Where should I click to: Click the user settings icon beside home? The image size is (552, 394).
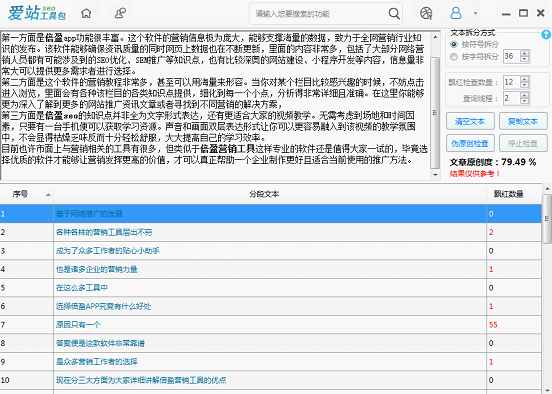[120, 13]
